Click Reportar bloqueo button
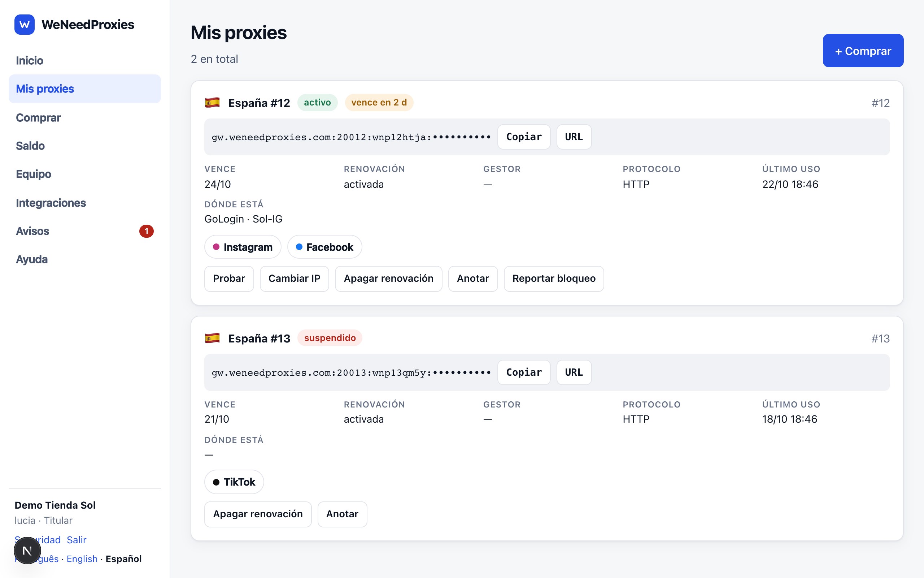The height and width of the screenshot is (578, 924). point(554,279)
